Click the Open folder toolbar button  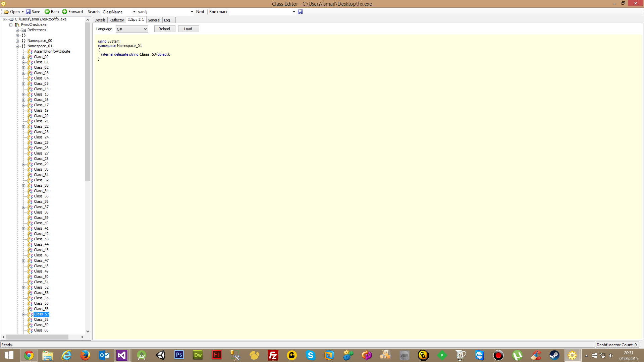tap(12, 12)
